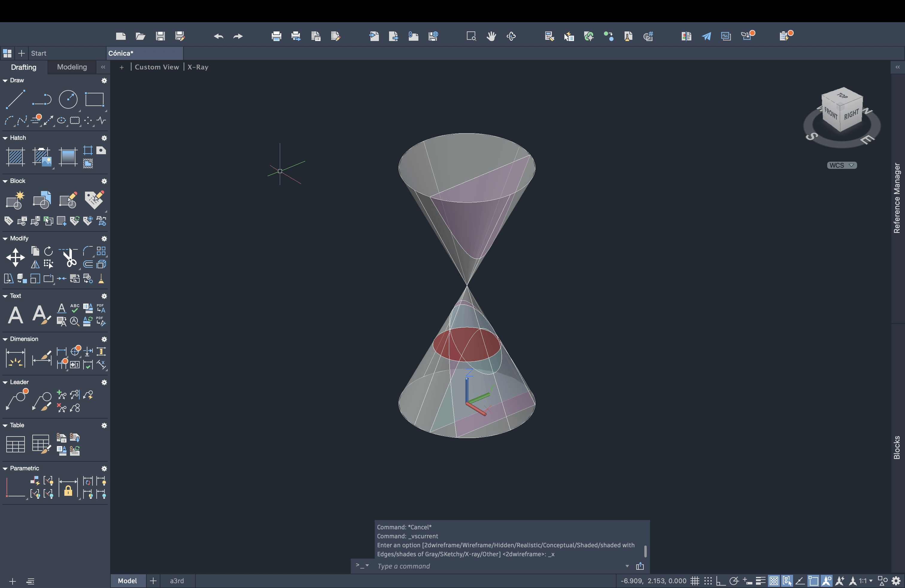Select the Multiline Text tool
The width and height of the screenshot is (905, 588).
click(15, 315)
